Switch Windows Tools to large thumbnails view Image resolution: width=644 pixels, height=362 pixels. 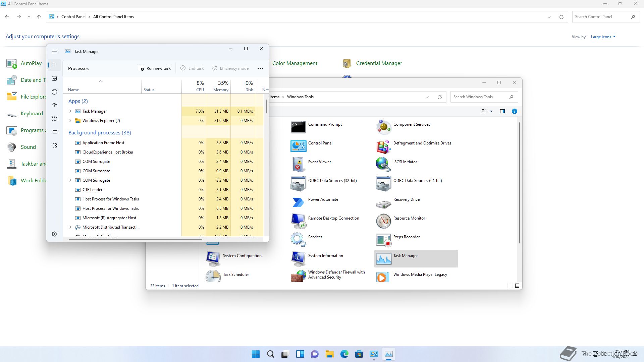click(x=517, y=286)
